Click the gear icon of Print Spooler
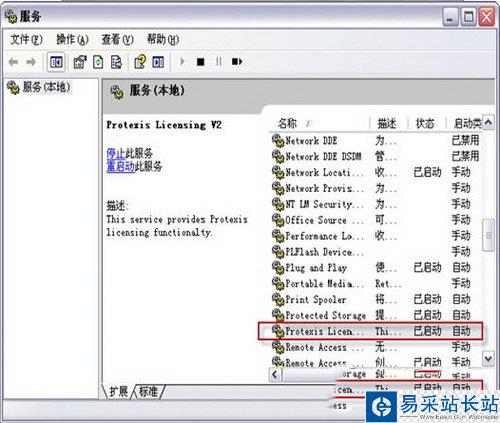Screen dimensions: 500x423 coord(278,299)
